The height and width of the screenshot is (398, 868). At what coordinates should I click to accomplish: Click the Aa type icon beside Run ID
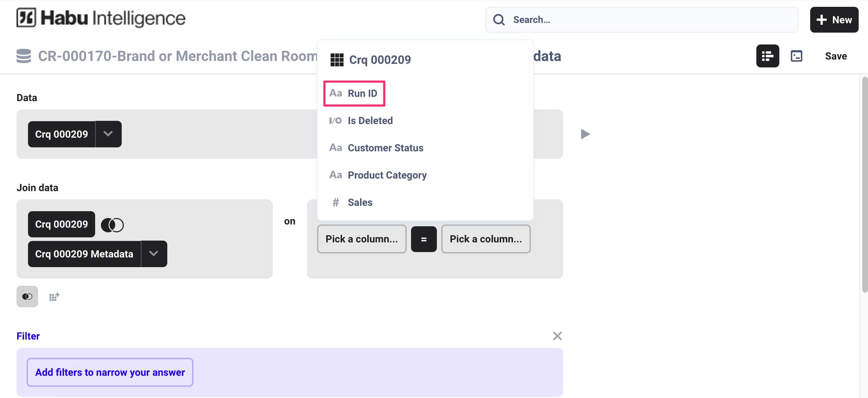(336, 93)
